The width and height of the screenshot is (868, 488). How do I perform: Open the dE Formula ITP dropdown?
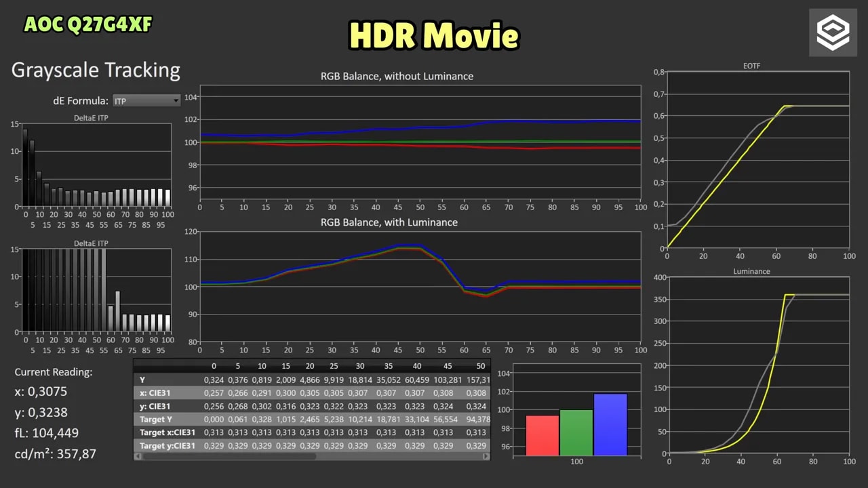tap(146, 101)
